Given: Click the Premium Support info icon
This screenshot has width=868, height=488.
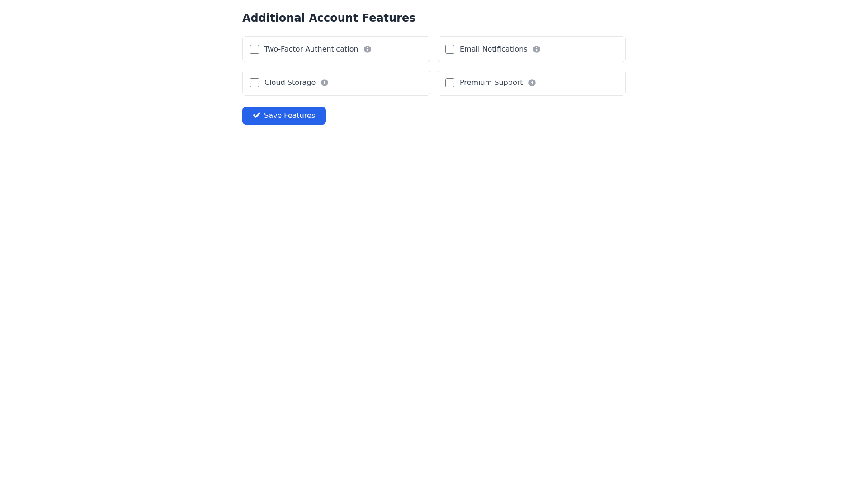Looking at the screenshot, I should [532, 83].
